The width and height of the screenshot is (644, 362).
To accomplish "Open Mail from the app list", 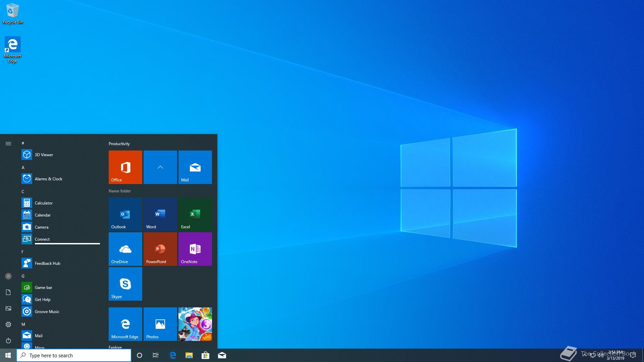I will coord(61,336).
